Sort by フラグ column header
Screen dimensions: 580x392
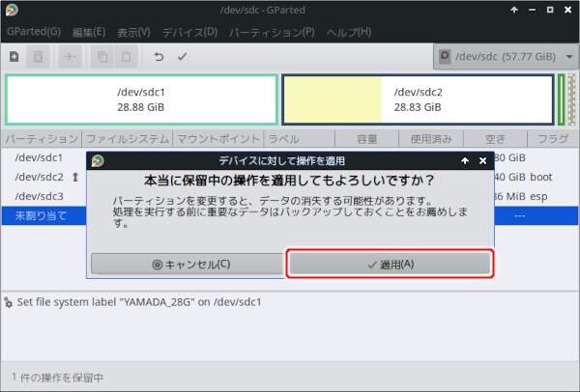click(x=553, y=139)
